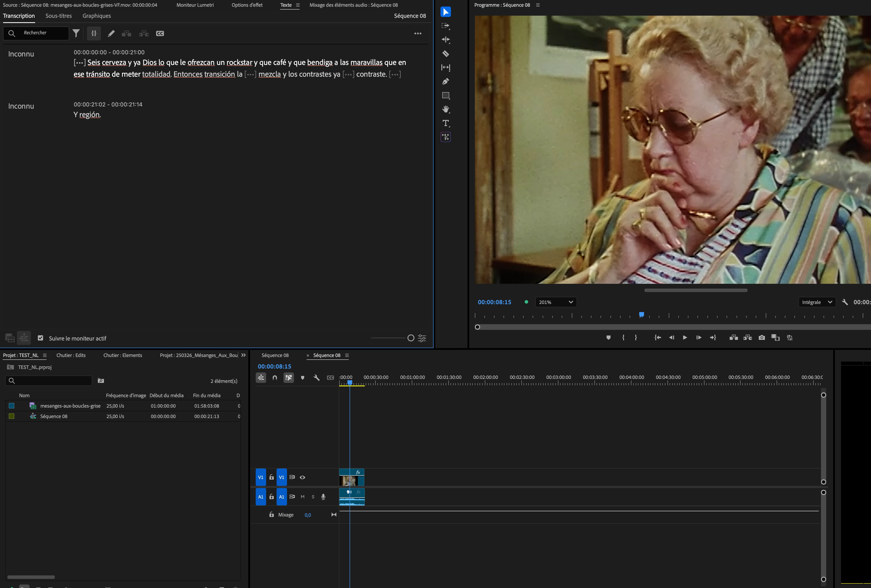Open the 201% zoom level dropdown
This screenshot has width=871, height=588.
556,302
